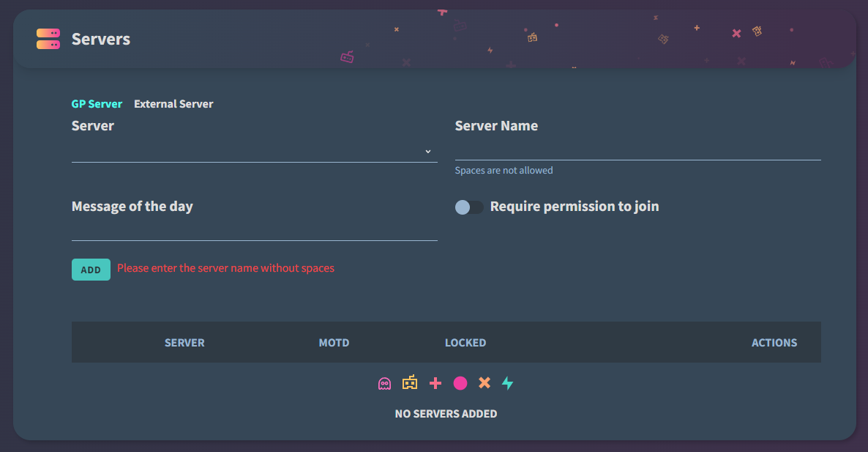
Task: Focus the Server Name input field
Action: [637, 149]
